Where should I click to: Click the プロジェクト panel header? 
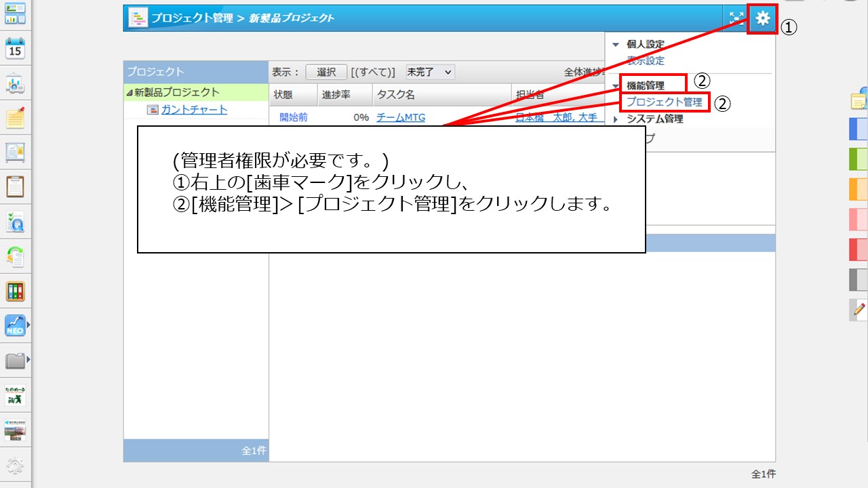[196, 72]
